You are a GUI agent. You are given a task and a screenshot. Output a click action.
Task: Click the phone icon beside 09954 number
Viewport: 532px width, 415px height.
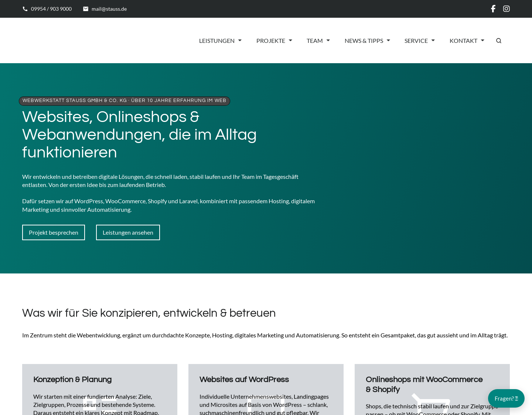click(25, 9)
